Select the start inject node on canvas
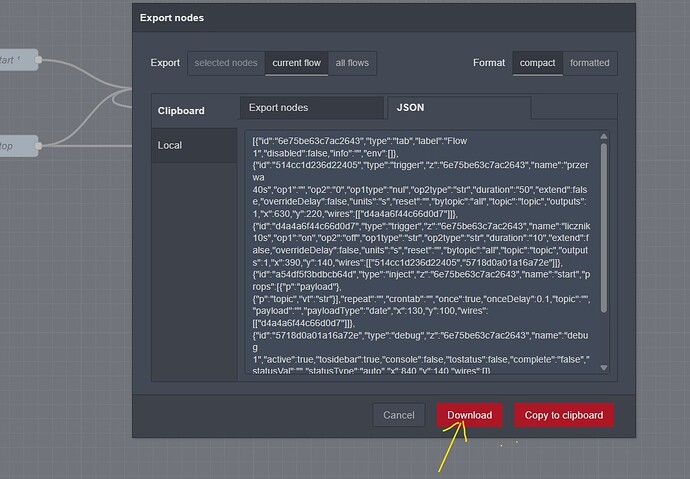Viewport: 690px width, 479px height. [x=17, y=59]
